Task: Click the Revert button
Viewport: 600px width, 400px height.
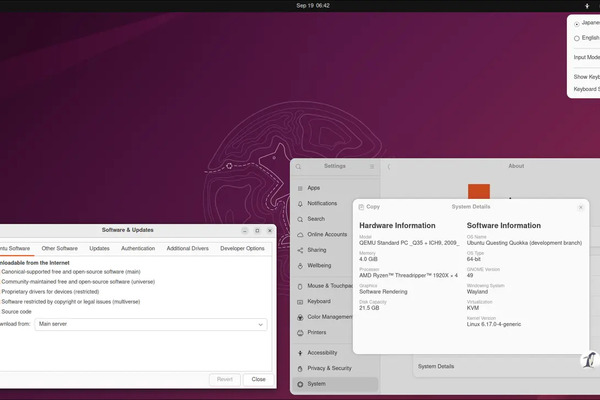Action: pyautogui.click(x=225, y=379)
